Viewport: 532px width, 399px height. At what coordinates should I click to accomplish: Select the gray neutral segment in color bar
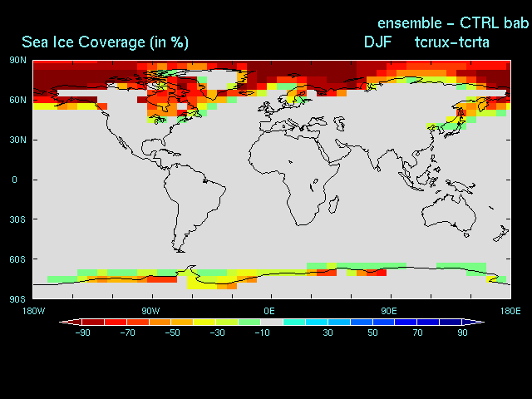click(x=272, y=322)
